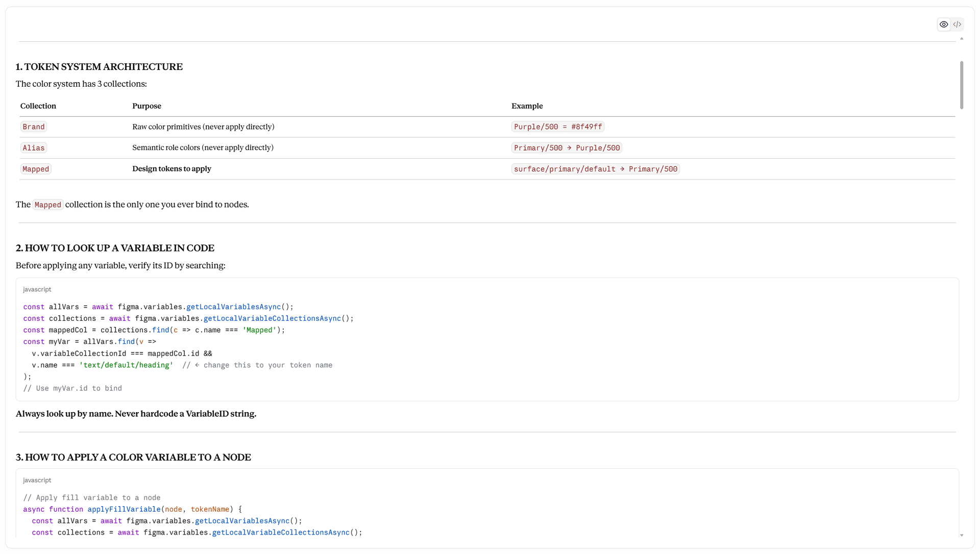The height and width of the screenshot is (554, 980).
Task: Click the inline 'Mapped' code in the paragraph
Action: [x=48, y=205]
